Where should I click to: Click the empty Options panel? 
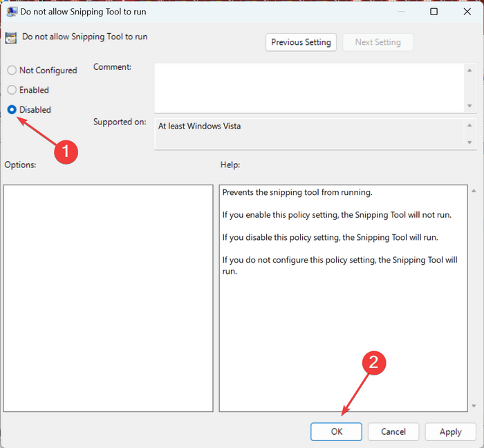pyautogui.click(x=108, y=298)
